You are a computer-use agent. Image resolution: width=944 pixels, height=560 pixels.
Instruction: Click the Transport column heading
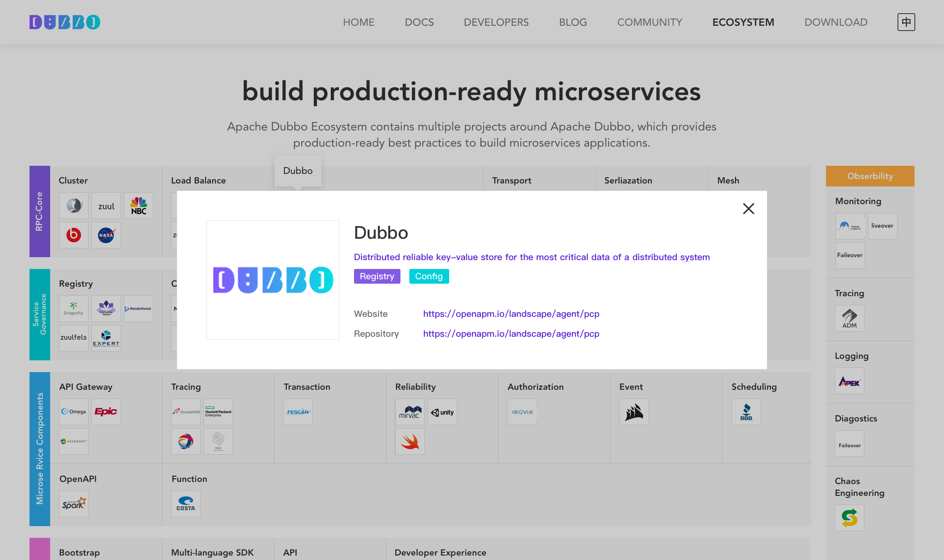pyautogui.click(x=512, y=181)
